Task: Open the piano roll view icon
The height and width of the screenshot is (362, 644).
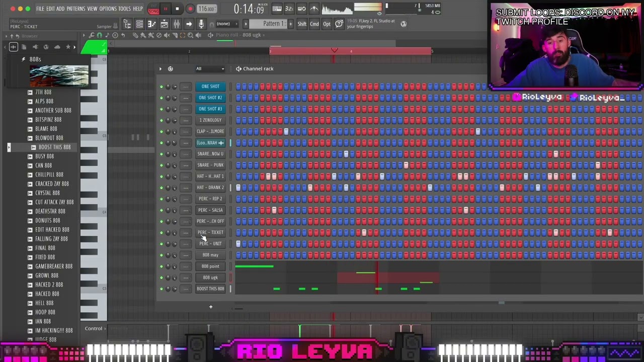Action: [152, 24]
